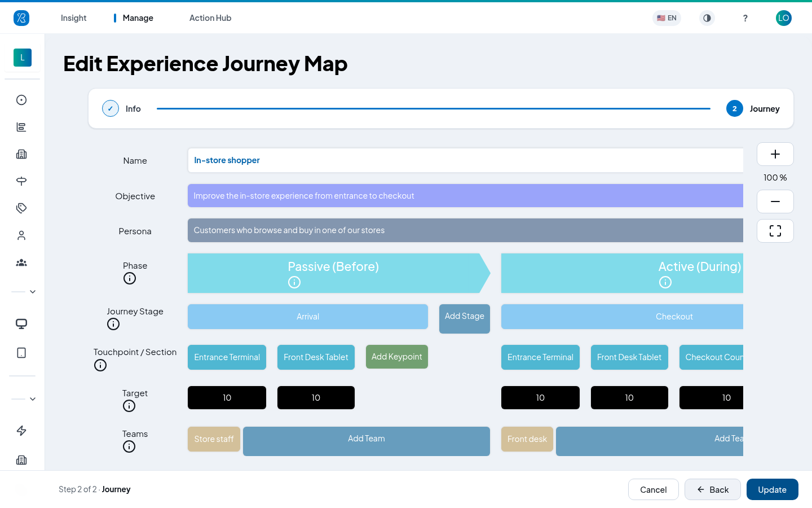Open the circle-dot sidebar icon
Viewport: 812px width, 508px height.
(21, 100)
